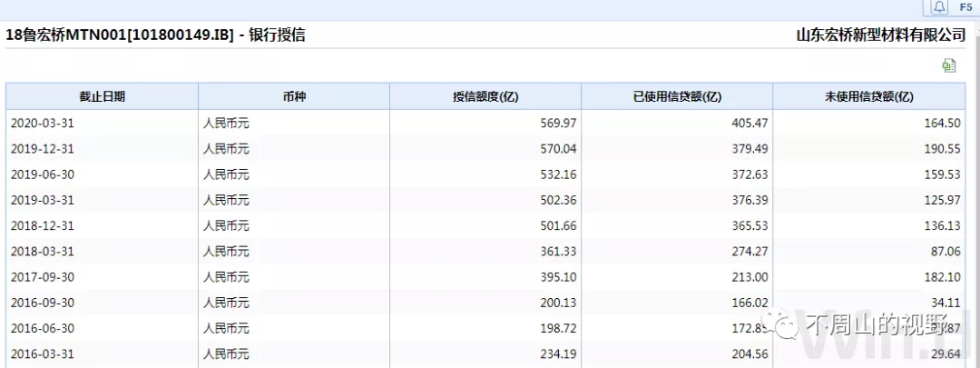This screenshot has height=368, width=980.
Task: Click credit line value 198.72
Action: point(559,329)
